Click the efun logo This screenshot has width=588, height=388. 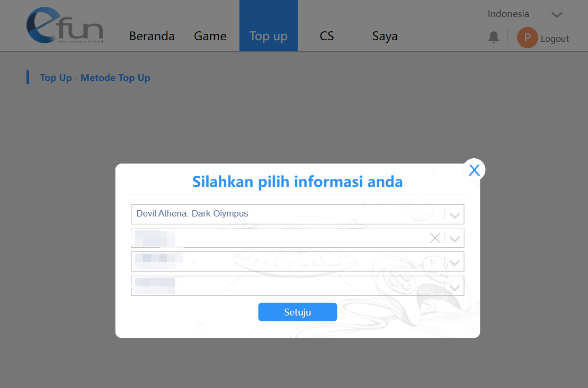(65, 25)
